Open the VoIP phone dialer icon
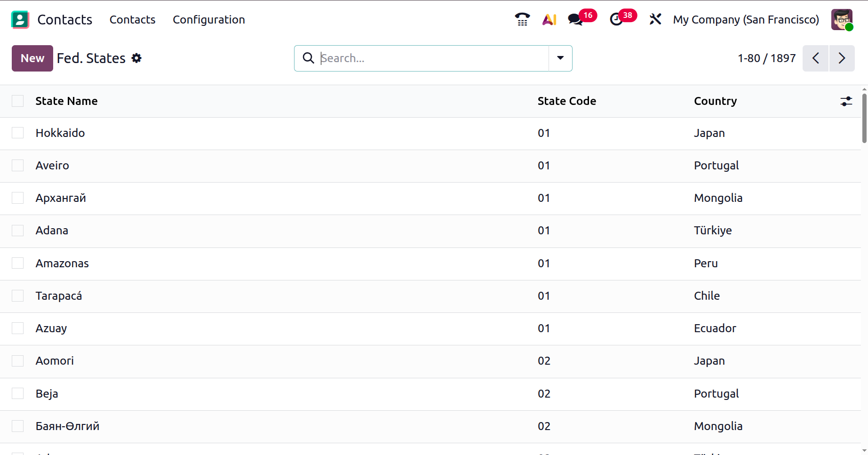Screen dimensions: 868x455 pyautogui.click(x=522, y=19)
